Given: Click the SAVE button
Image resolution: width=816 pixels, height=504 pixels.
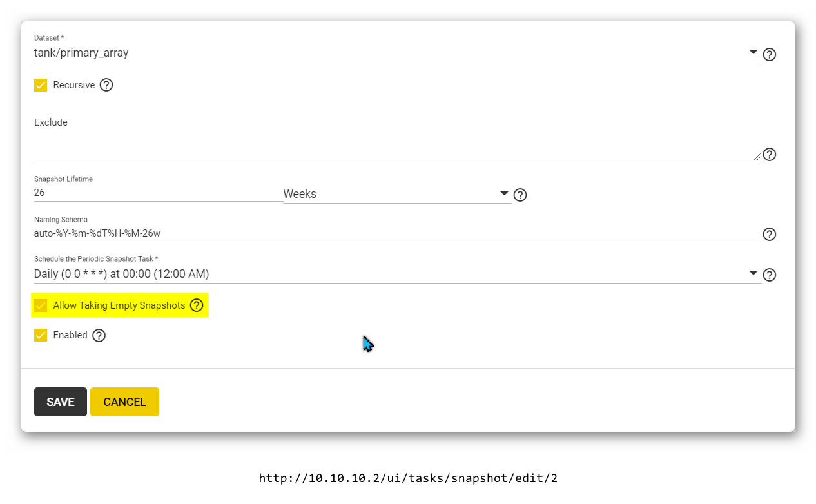Looking at the screenshot, I should click(61, 402).
